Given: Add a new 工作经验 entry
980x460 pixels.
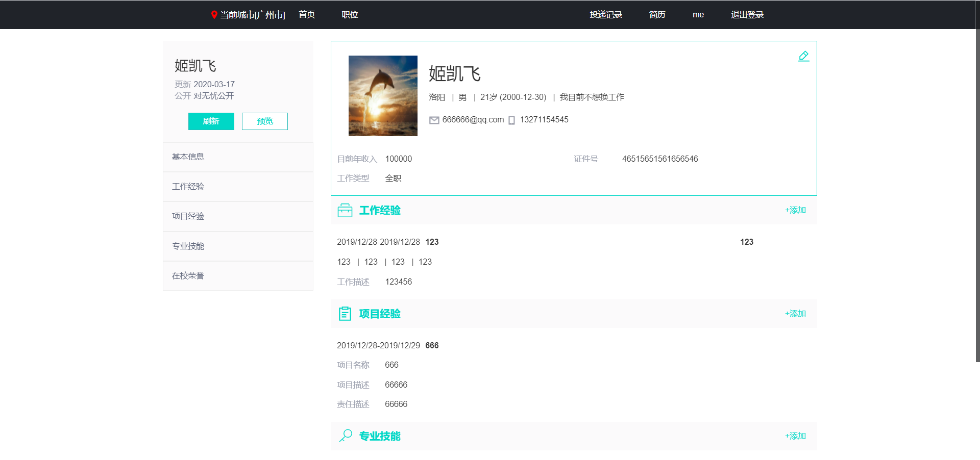Looking at the screenshot, I should pyautogui.click(x=795, y=210).
